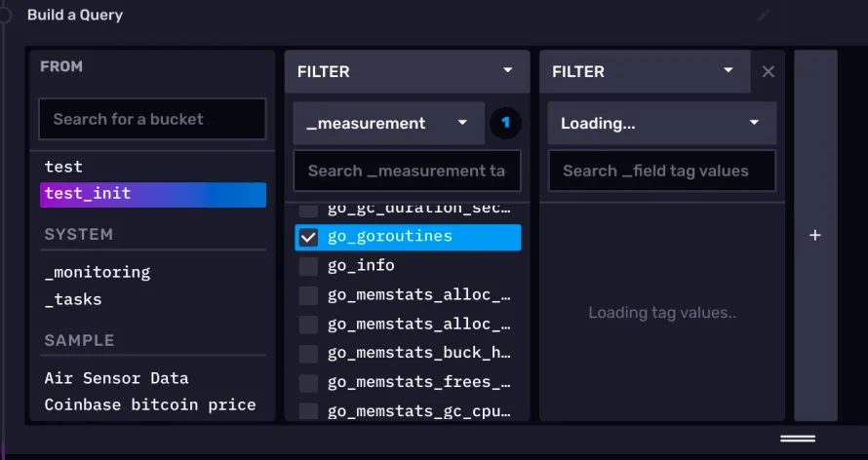Open the _measurement tag key dropdown

[388, 123]
